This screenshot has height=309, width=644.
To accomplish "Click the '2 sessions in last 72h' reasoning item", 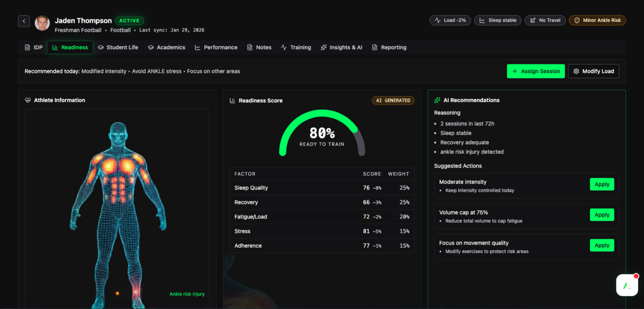I will point(467,123).
